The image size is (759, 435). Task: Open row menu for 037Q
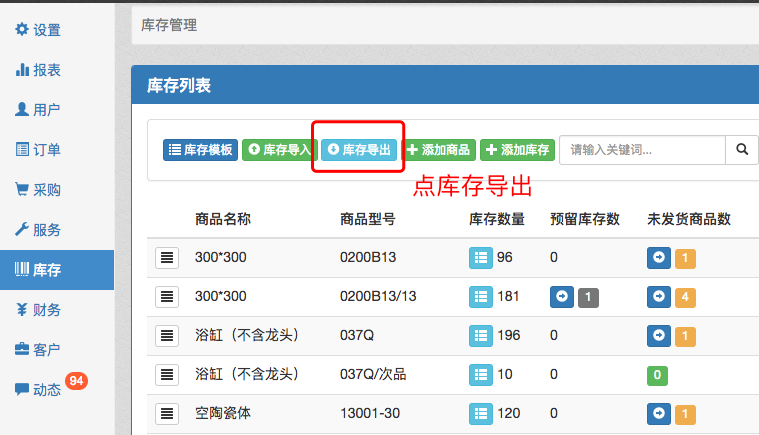[167, 336]
